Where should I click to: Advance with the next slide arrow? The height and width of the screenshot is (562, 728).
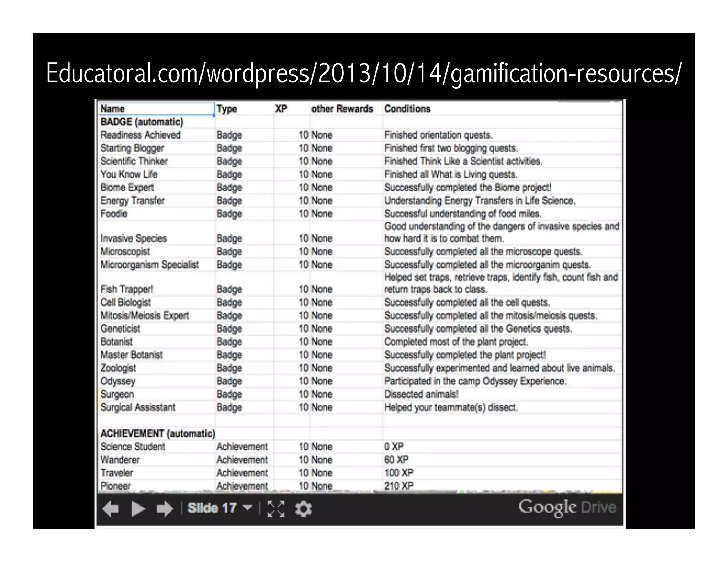[165, 509]
